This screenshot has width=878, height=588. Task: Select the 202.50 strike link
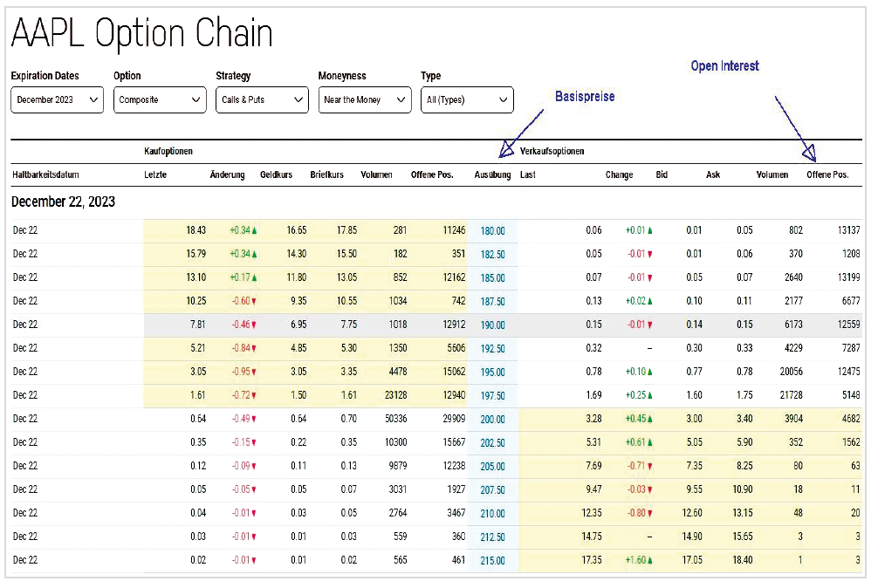click(492, 442)
